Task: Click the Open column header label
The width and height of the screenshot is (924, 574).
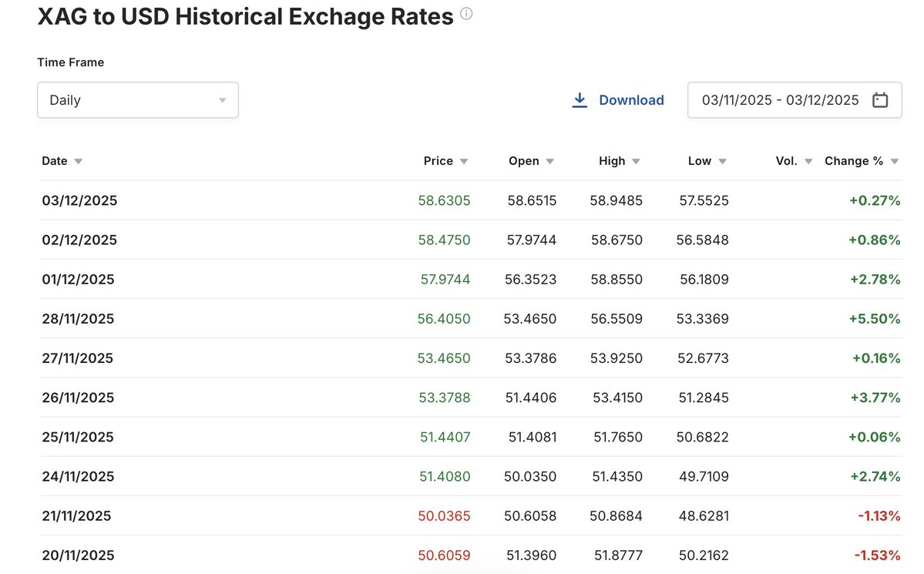Action: click(524, 161)
